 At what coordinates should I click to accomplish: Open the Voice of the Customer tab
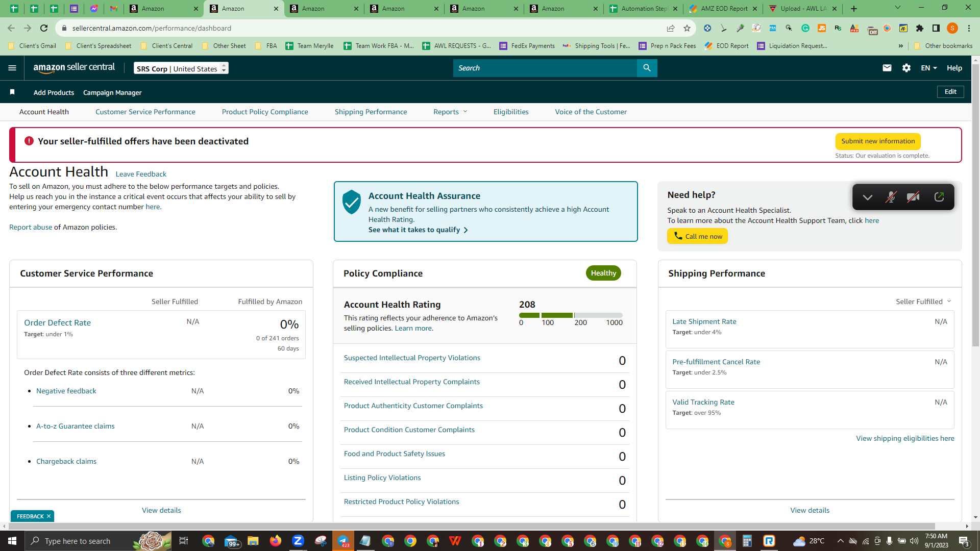(x=591, y=112)
